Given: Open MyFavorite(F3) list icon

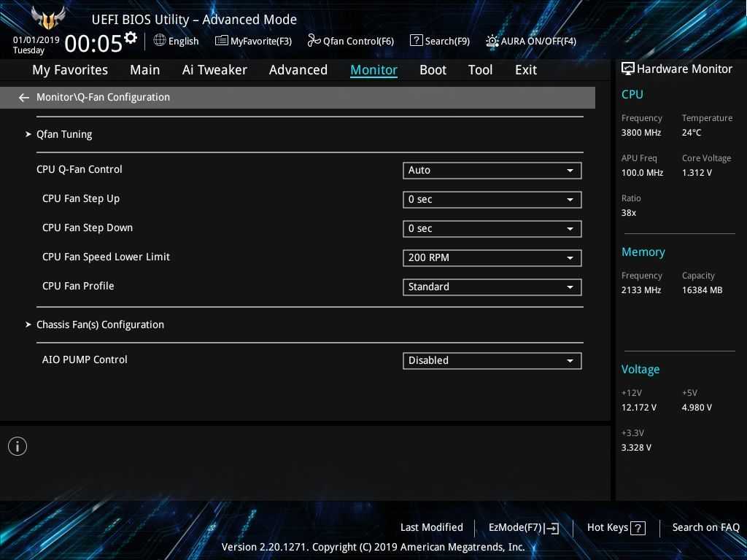Looking at the screenshot, I should (x=222, y=41).
